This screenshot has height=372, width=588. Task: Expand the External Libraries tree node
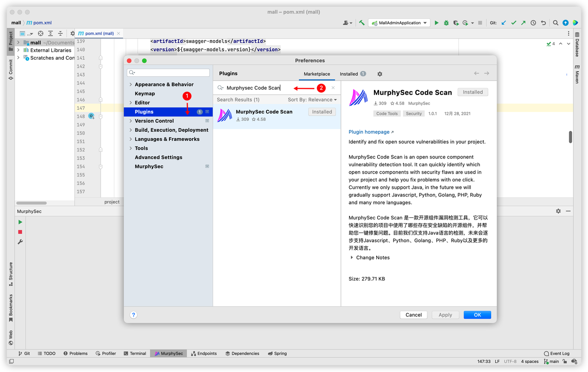tap(18, 50)
